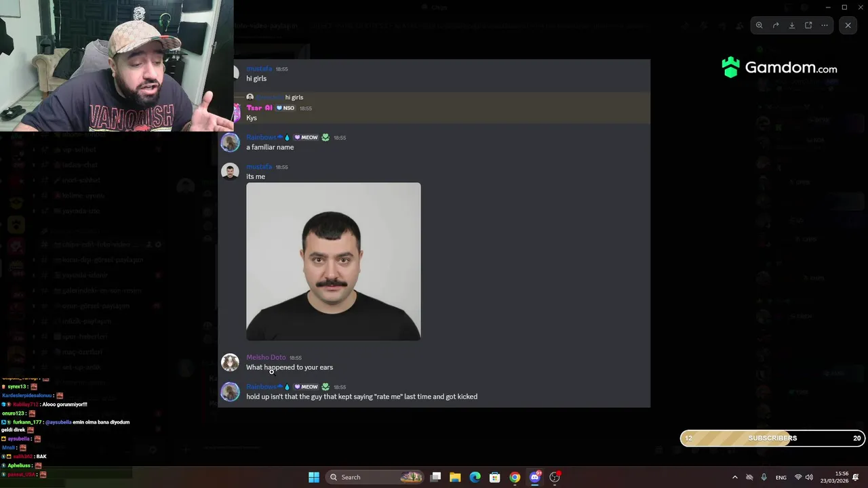Open ENG language switcher
868x488 pixels.
pos(781,477)
